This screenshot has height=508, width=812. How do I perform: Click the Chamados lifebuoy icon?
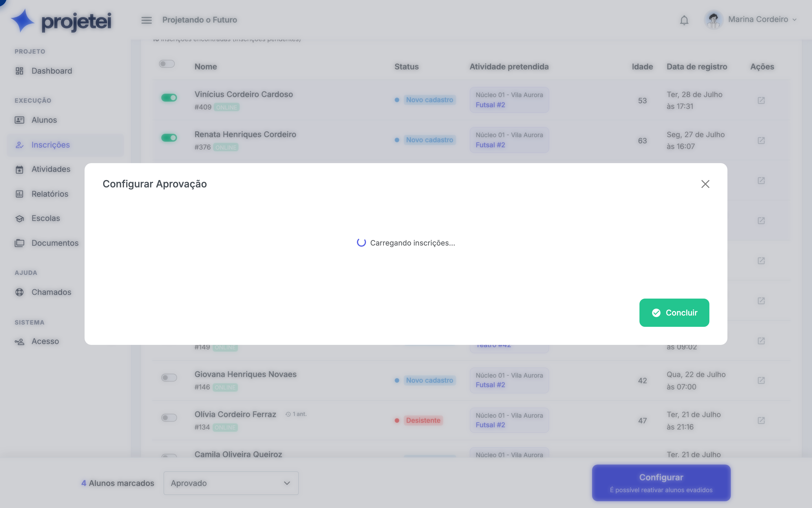click(19, 292)
